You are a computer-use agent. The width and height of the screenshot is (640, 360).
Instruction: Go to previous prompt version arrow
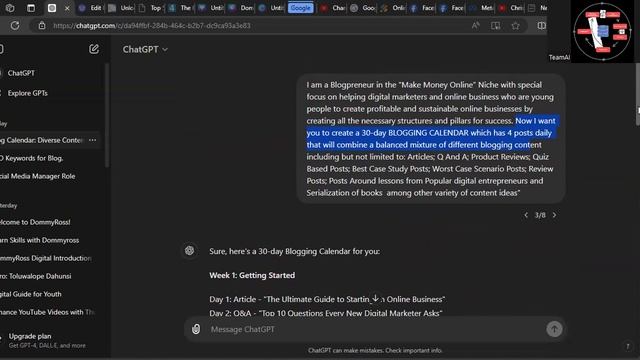pos(526,215)
